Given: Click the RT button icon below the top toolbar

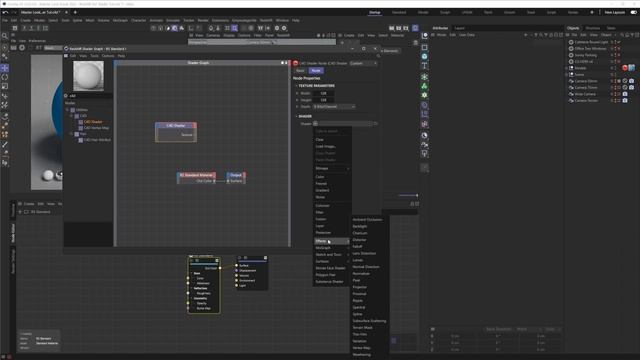Looking at the screenshot, I should click(x=38, y=48).
